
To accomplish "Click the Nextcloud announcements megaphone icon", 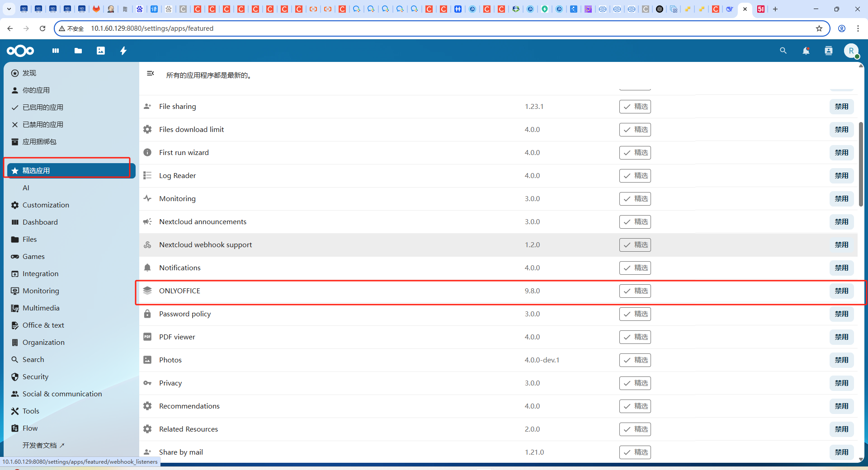I will point(147,221).
